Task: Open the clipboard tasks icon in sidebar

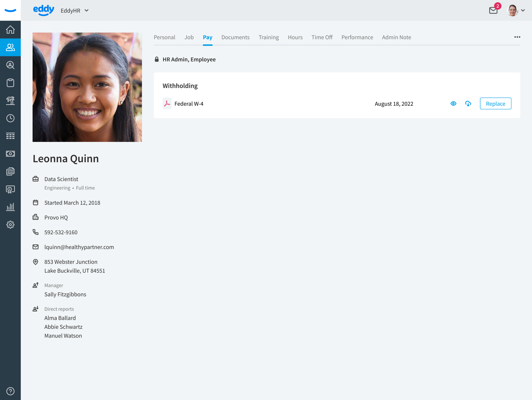Action: click(10, 83)
